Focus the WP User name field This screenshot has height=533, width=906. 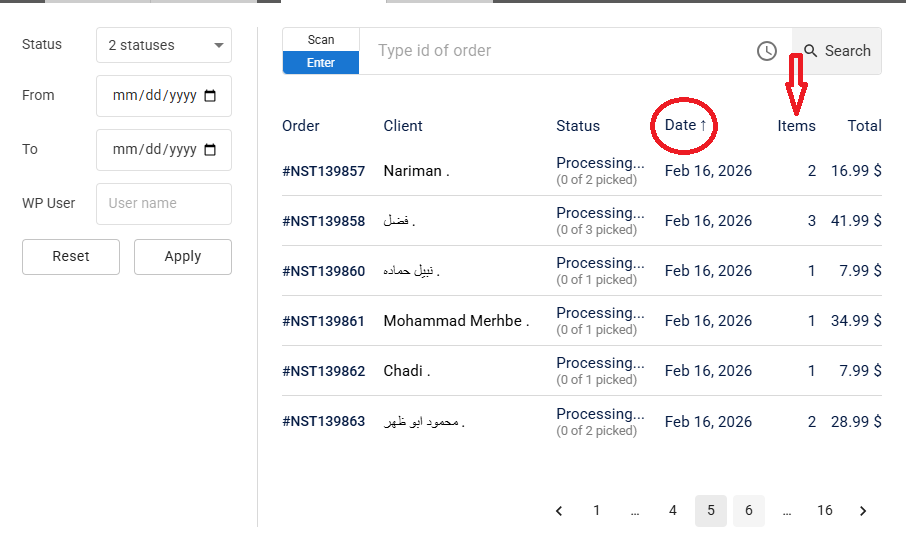coord(164,203)
